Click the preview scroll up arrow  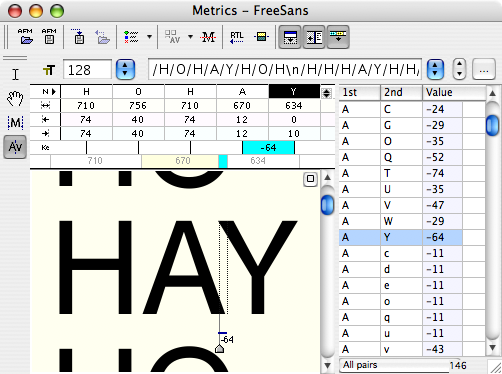(x=327, y=177)
